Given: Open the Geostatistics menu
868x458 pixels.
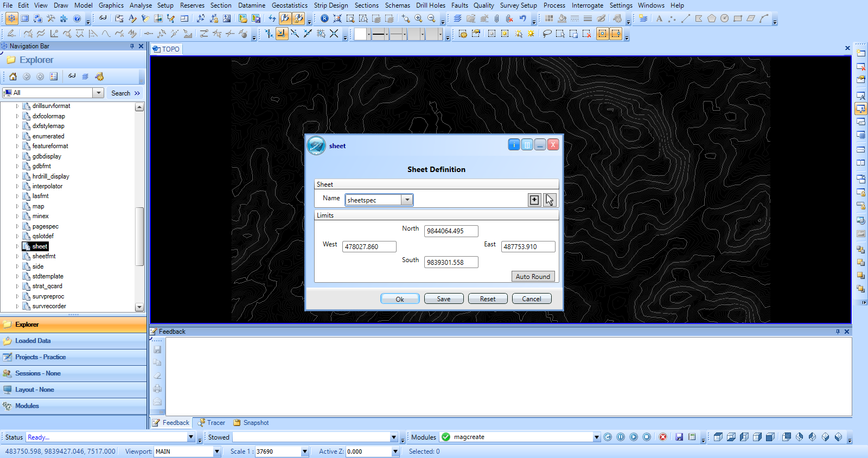Looking at the screenshot, I should [289, 5].
